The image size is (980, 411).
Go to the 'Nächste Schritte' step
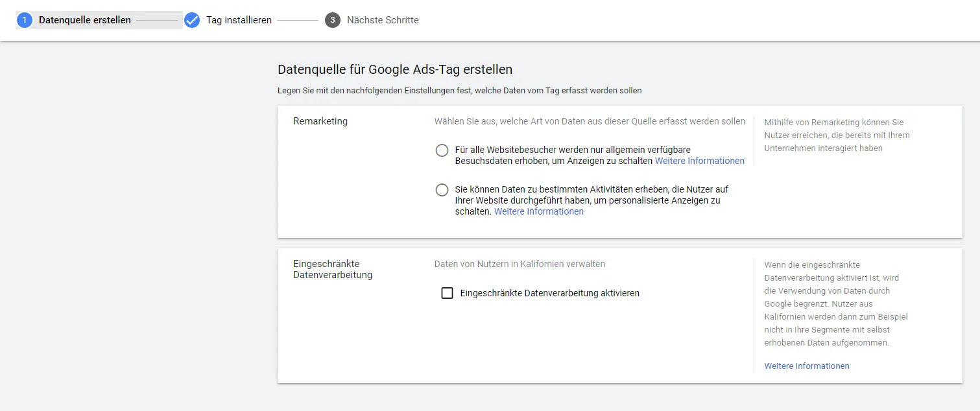click(x=383, y=20)
